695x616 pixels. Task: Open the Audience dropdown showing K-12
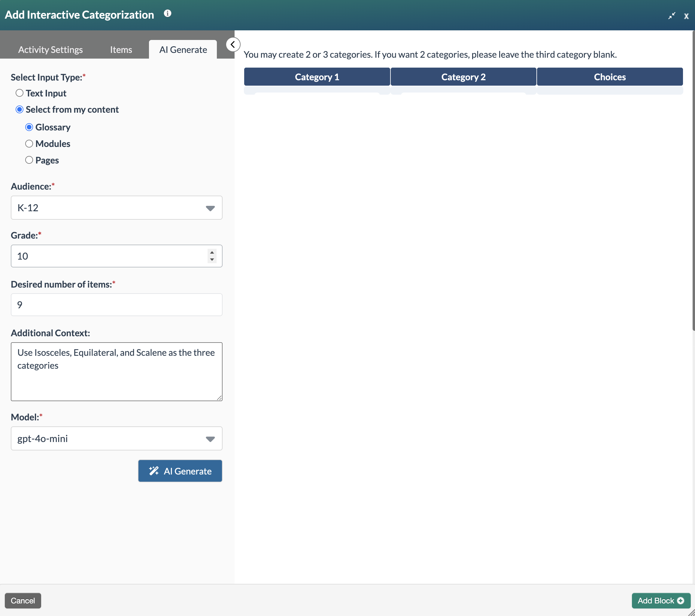[x=116, y=208]
